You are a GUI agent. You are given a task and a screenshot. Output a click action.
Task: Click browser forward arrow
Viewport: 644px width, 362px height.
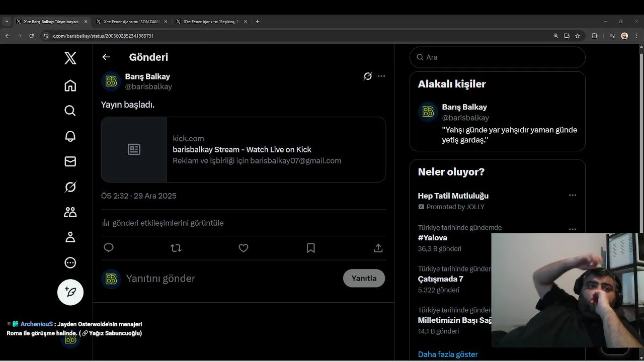[x=19, y=36]
